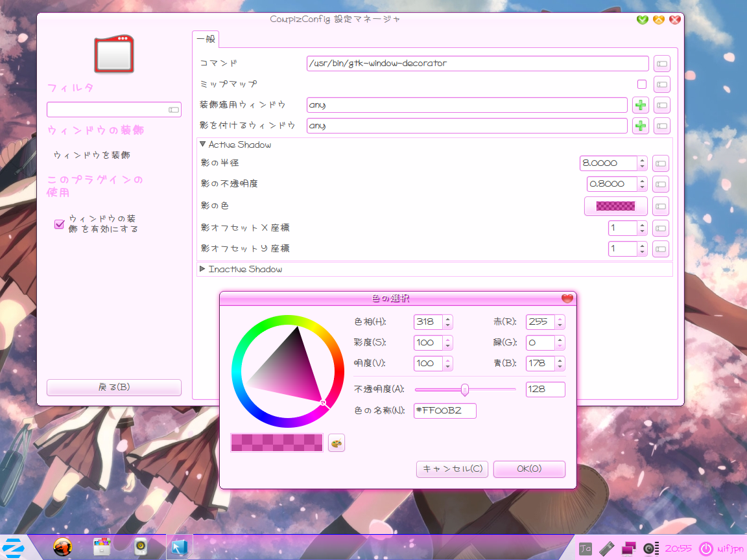Click キャンセル(C) in color dialog
This screenshot has height=560, width=747.
pyautogui.click(x=452, y=469)
